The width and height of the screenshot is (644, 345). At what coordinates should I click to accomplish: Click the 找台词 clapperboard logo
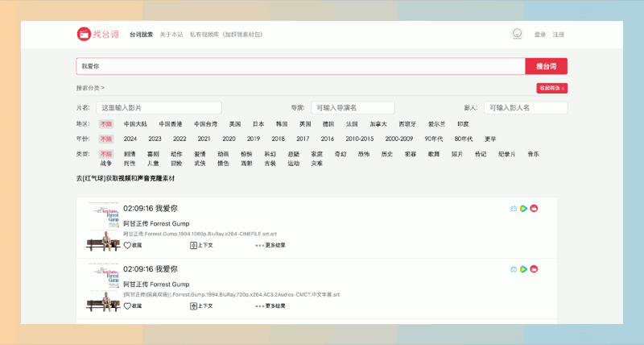pyautogui.click(x=97, y=34)
